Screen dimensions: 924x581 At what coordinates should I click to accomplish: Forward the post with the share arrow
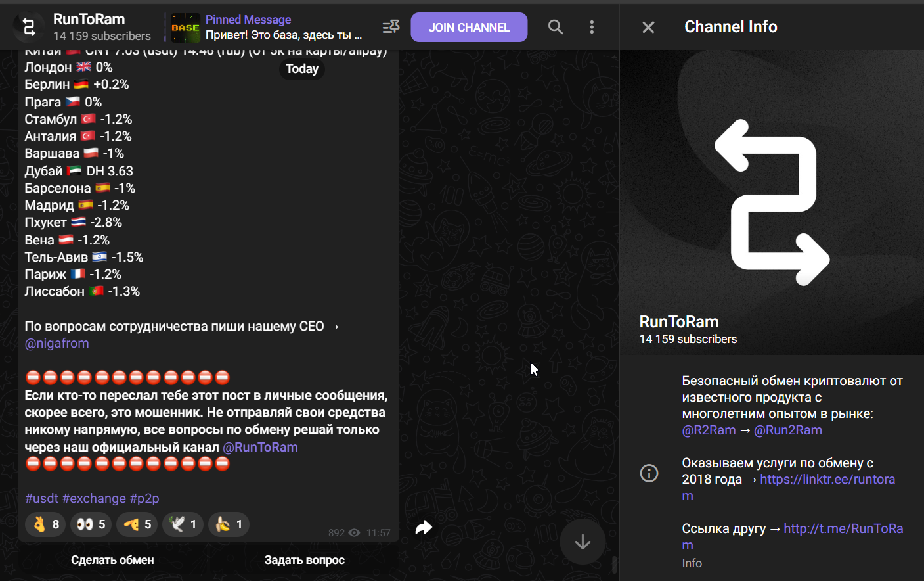[424, 527]
